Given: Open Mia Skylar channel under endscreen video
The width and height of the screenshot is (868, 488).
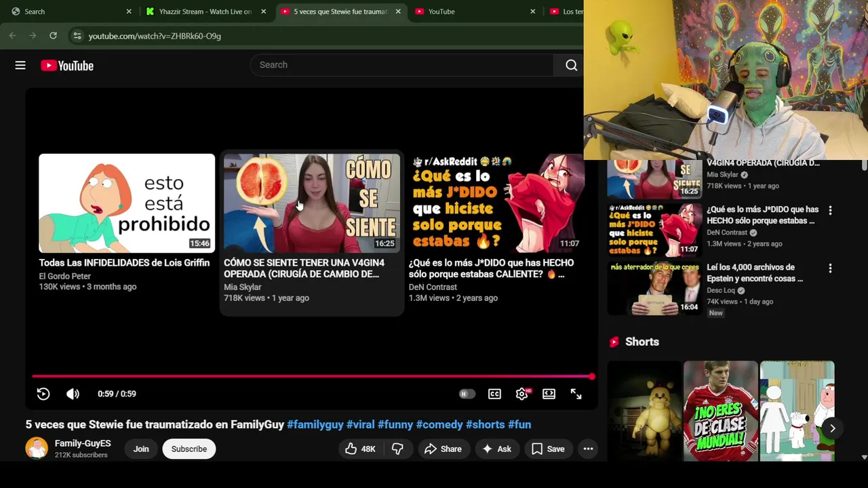Looking at the screenshot, I should tap(242, 287).
